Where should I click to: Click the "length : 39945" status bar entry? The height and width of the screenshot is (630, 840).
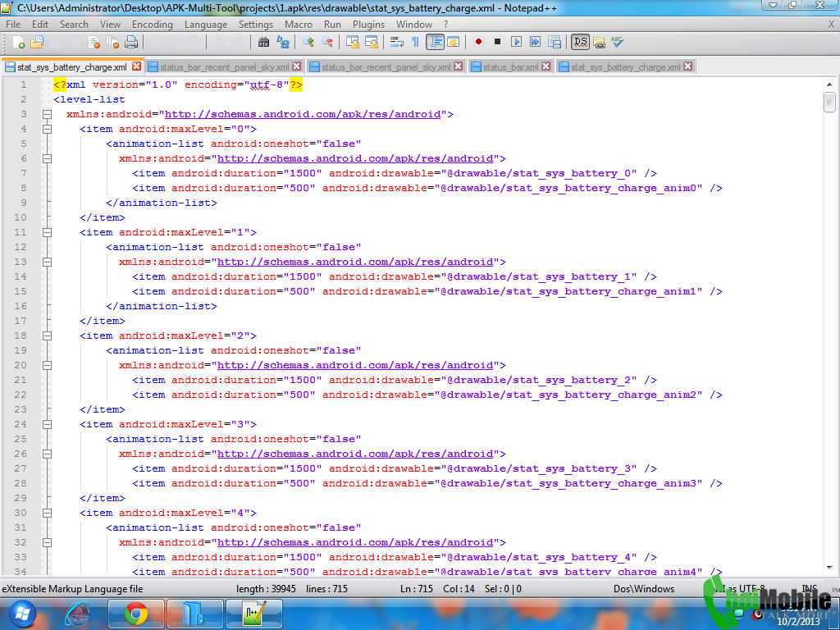266,589
